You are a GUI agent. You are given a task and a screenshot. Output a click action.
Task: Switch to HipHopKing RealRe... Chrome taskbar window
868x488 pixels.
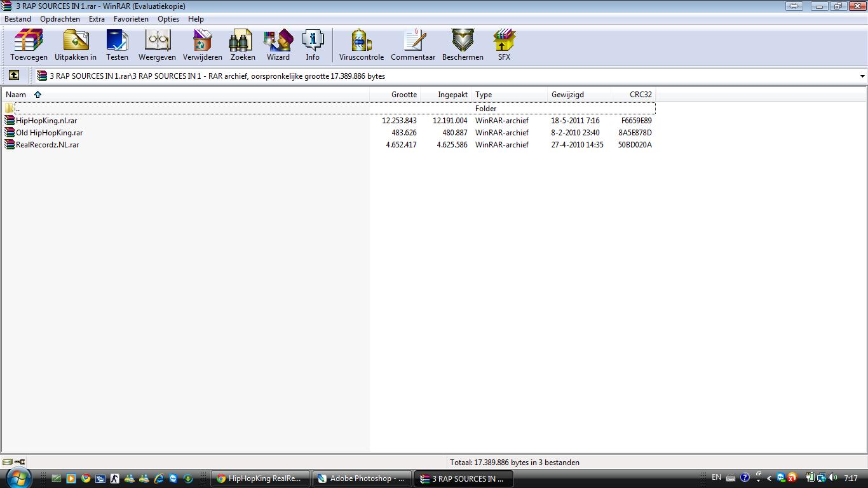[260, 478]
